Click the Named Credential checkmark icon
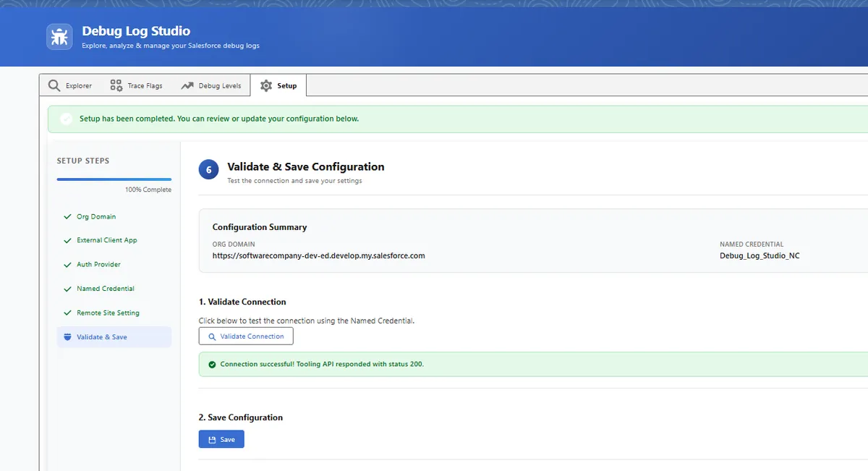Image resolution: width=868 pixels, height=471 pixels. (67, 289)
